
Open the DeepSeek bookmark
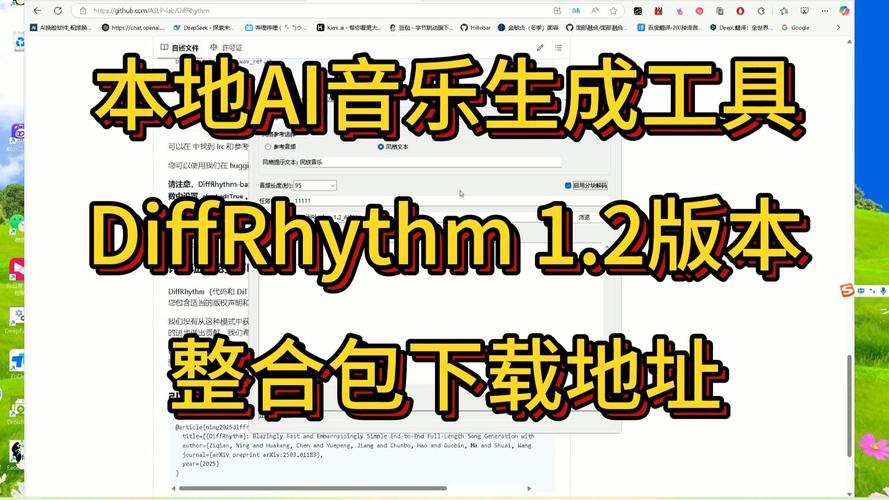click(204, 27)
